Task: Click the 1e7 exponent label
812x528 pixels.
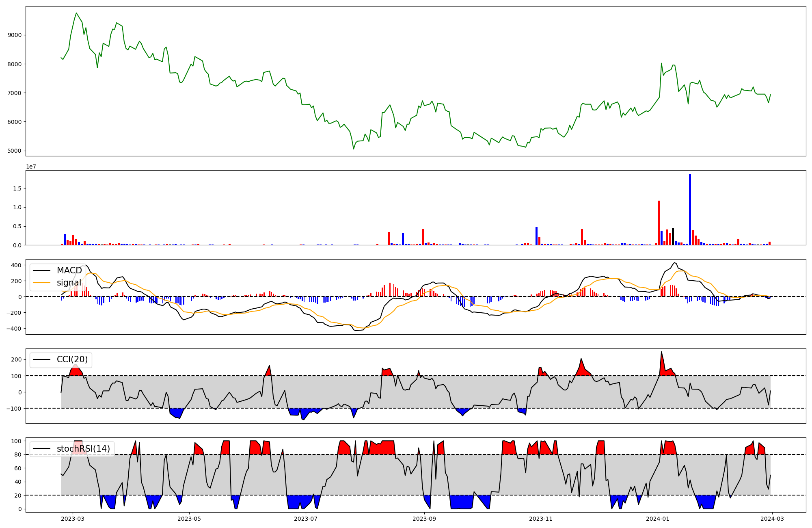Action: [x=31, y=167]
